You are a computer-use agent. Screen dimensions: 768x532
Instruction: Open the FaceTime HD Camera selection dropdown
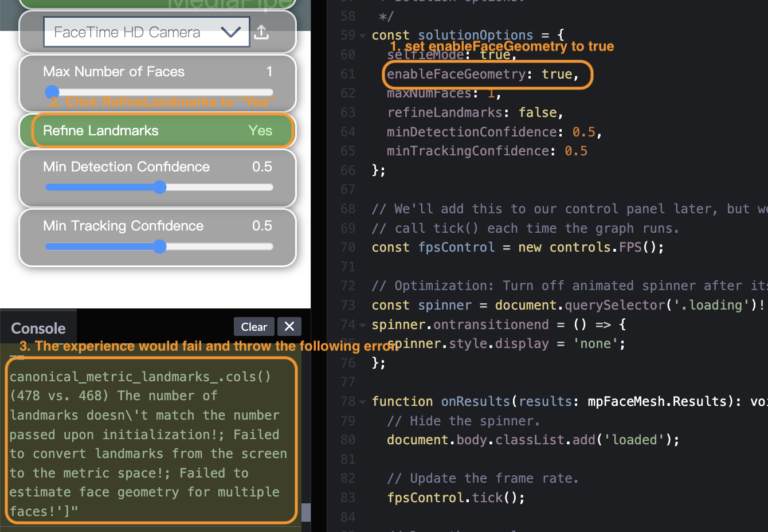click(146, 32)
